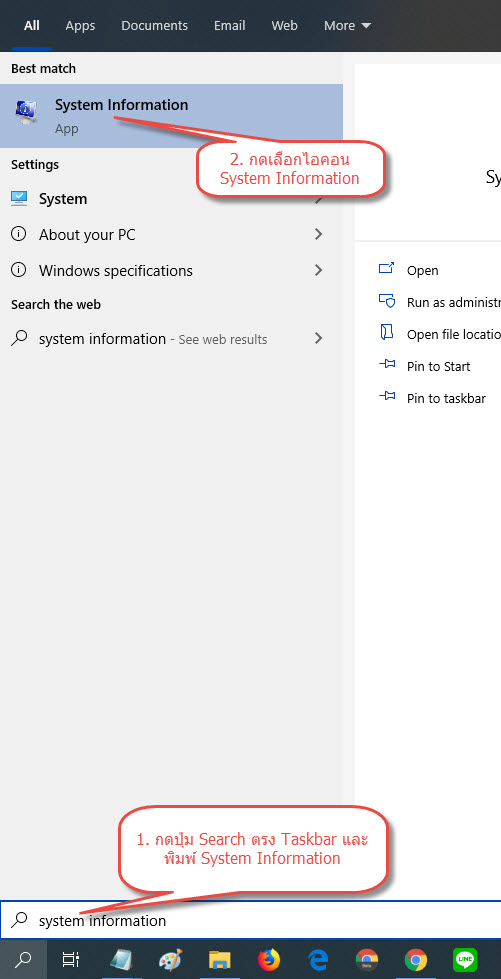Choose Pin to taskbar
The image size is (501, 979).
[x=446, y=398]
